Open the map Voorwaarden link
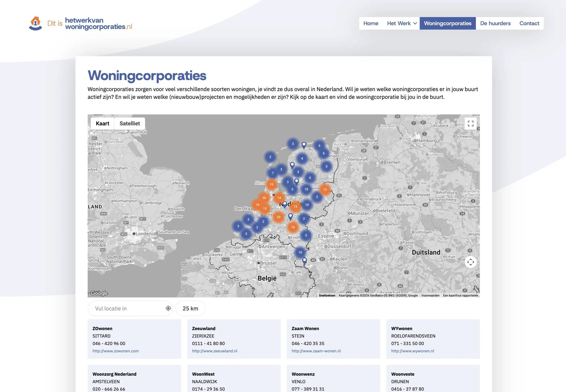Viewport: 566px width, 392px height. tap(430, 295)
